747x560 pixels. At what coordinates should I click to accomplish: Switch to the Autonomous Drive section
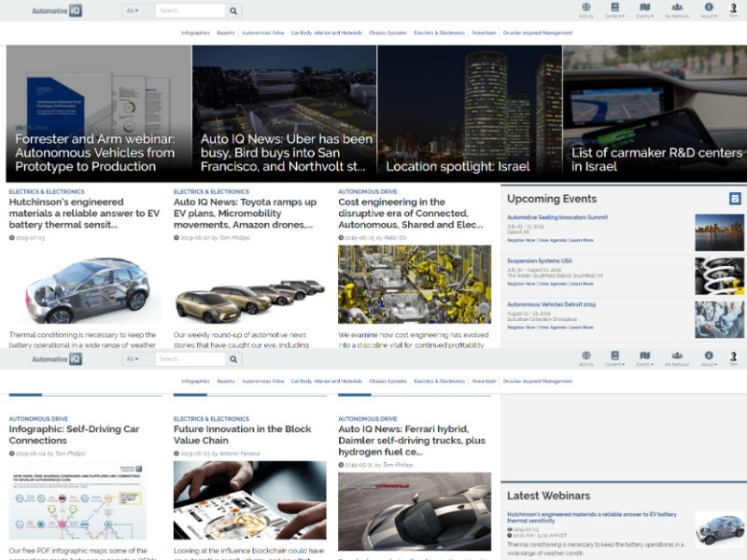[264, 32]
